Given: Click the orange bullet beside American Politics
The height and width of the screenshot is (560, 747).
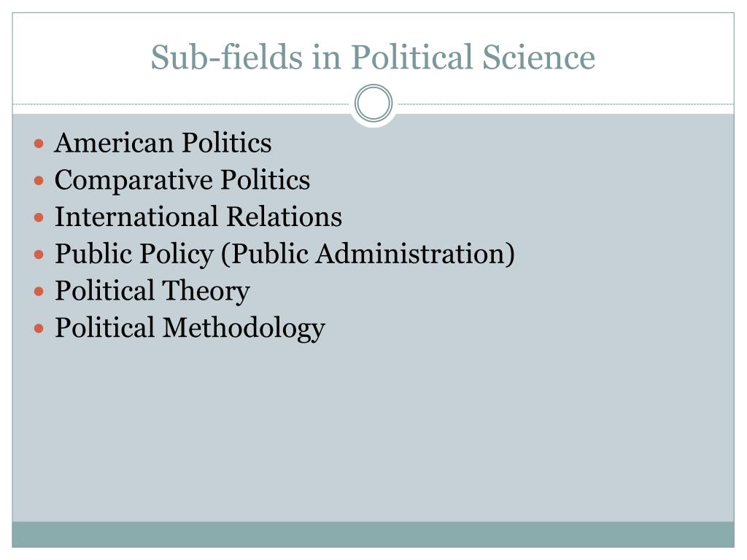Looking at the screenshot, I should coord(39,144).
